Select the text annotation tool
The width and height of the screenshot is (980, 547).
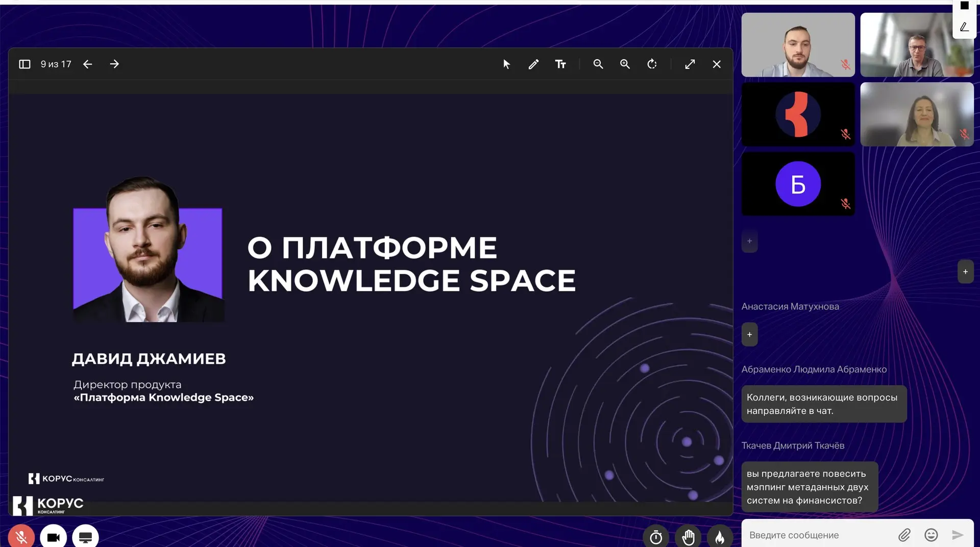560,64
